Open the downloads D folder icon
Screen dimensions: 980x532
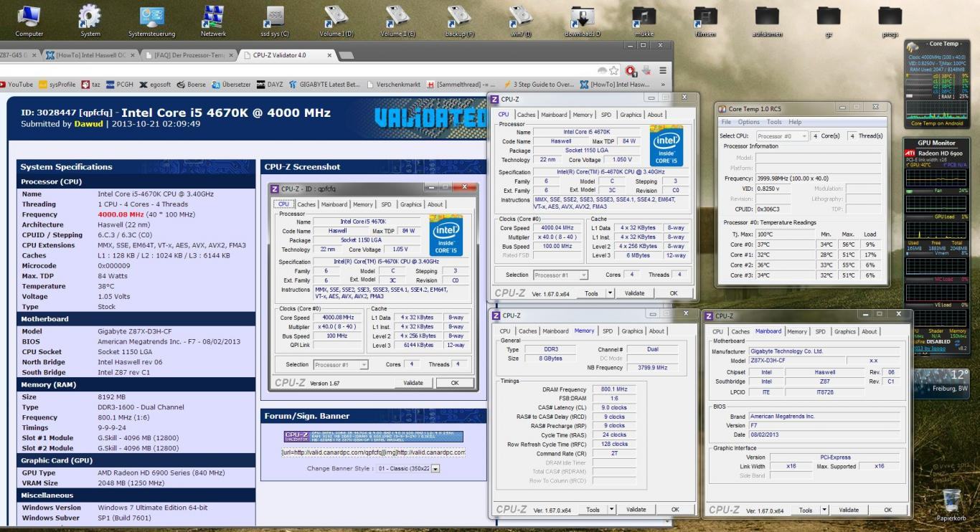pos(583,19)
